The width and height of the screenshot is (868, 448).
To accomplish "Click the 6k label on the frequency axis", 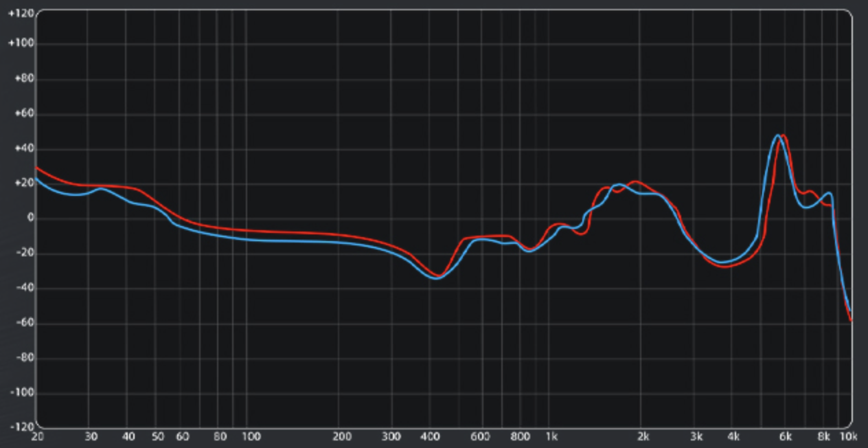I will click(786, 436).
